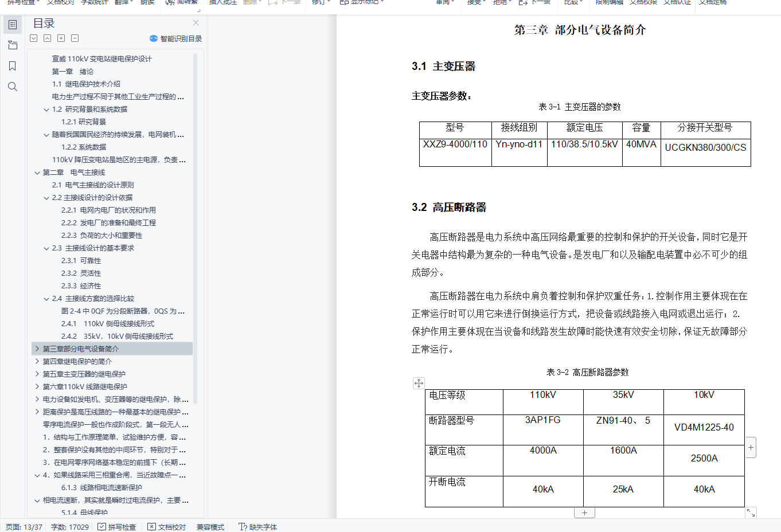Select 零序电流保护一般也作成阶段式 outline entry
The height and width of the screenshot is (532, 781).
[x=116, y=425]
